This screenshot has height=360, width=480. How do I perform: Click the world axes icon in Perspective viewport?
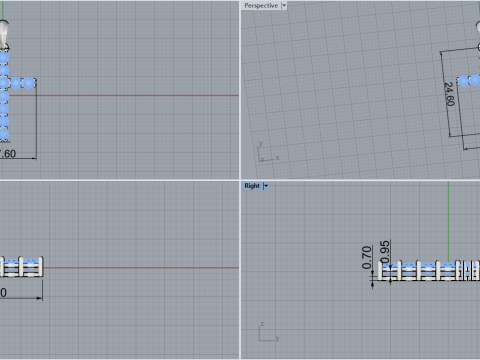pos(268,152)
